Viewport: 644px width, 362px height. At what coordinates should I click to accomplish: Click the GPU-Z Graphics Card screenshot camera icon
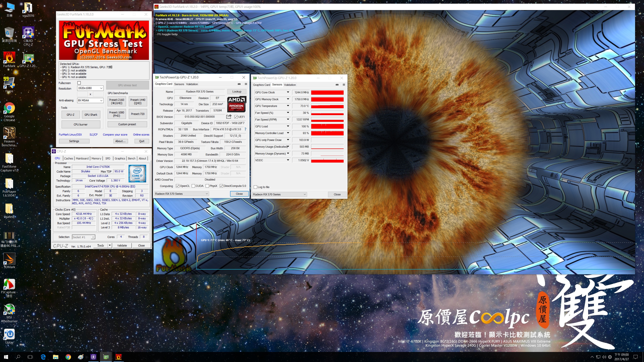tap(239, 84)
